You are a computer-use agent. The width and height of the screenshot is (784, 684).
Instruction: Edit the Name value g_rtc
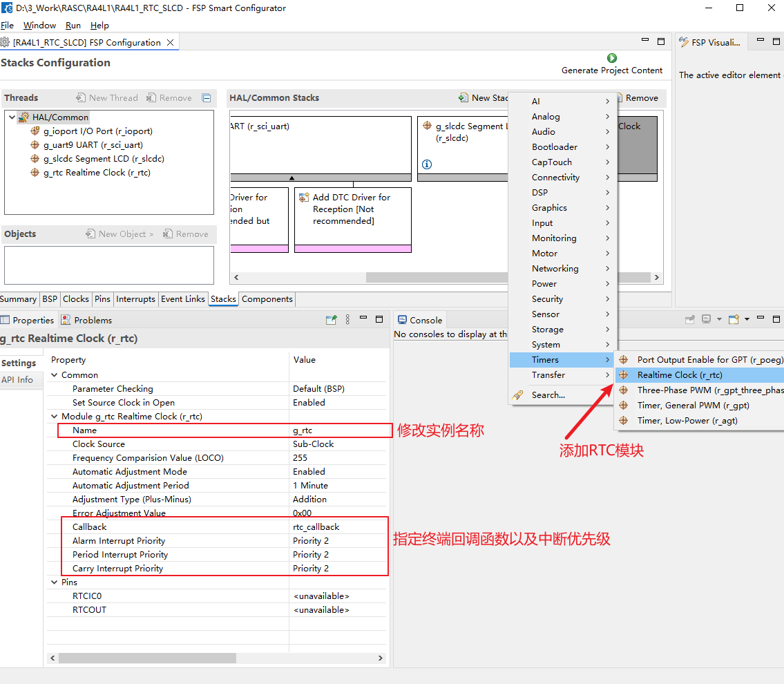pos(339,430)
